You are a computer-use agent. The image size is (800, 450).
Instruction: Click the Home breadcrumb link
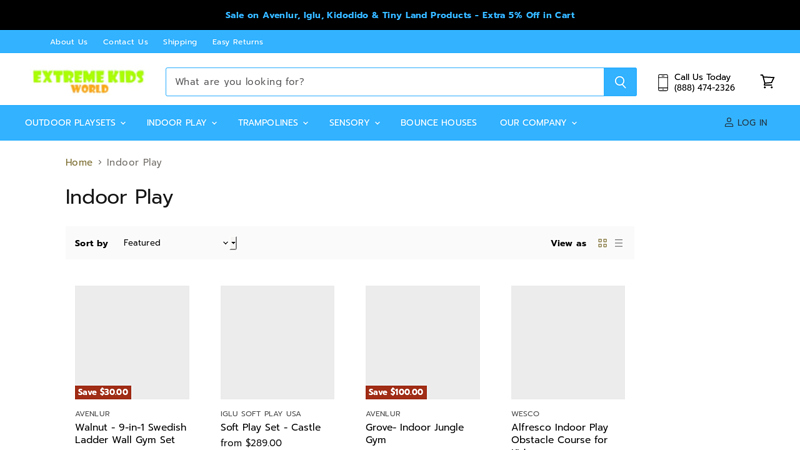coord(79,162)
